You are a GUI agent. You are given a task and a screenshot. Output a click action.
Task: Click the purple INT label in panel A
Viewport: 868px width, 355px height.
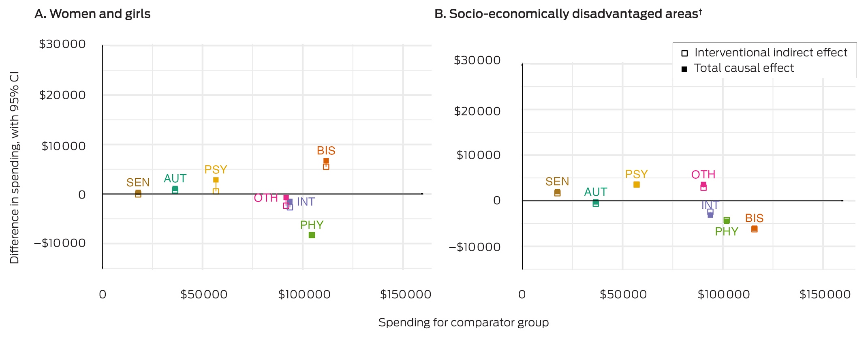point(306,202)
